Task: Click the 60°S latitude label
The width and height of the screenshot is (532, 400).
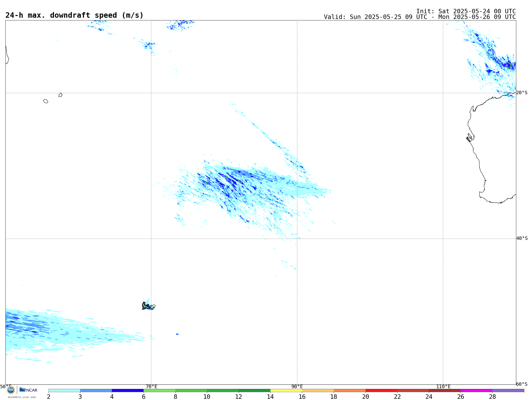Action: [x=522, y=384]
